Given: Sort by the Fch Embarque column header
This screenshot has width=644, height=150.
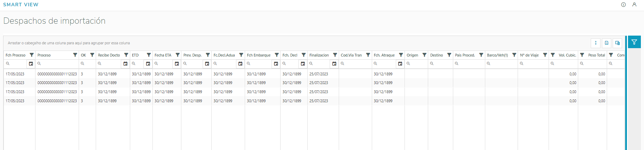Looking at the screenshot, I should [x=259, y=55].
